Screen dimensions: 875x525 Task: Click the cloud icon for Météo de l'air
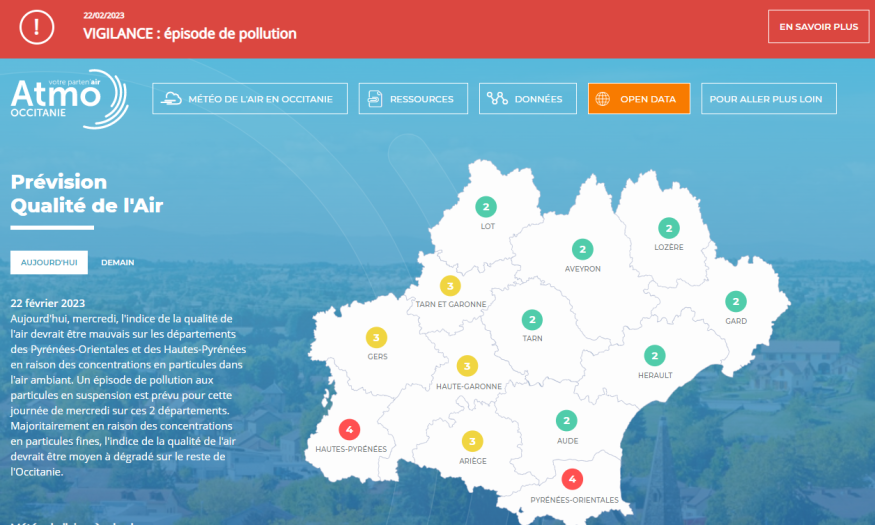(x=172, y=99)
